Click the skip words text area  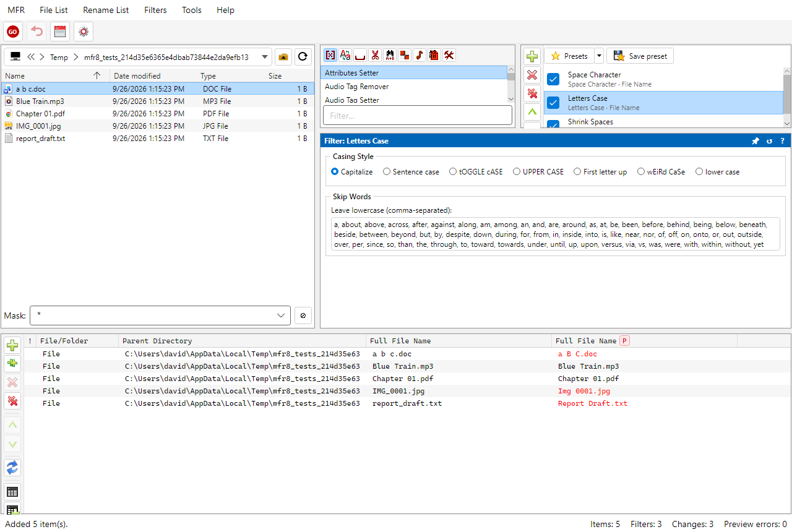(556, 234)
